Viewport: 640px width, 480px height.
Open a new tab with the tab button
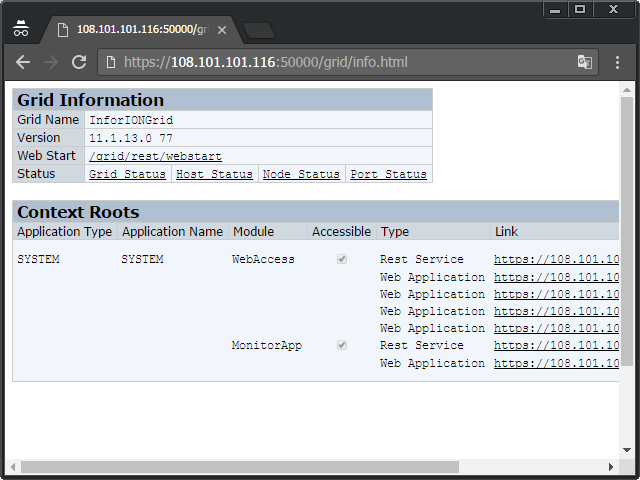pyautogui.click(x=258, y=30)
